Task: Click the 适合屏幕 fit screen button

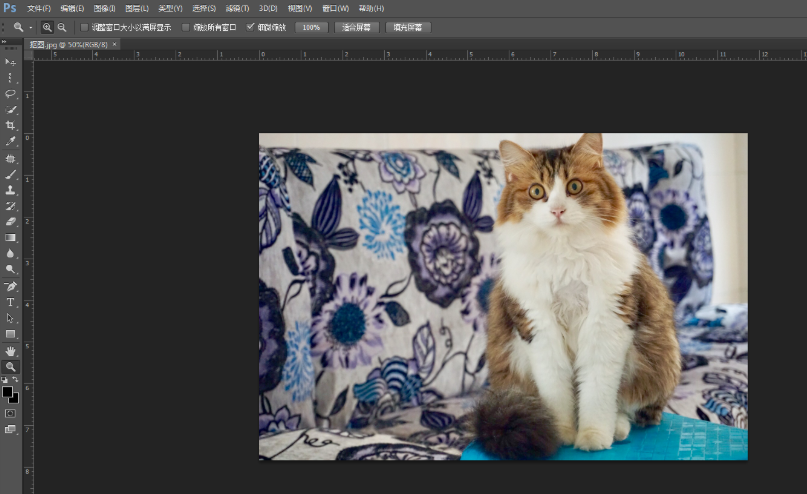Action: (x=356, y=27)
